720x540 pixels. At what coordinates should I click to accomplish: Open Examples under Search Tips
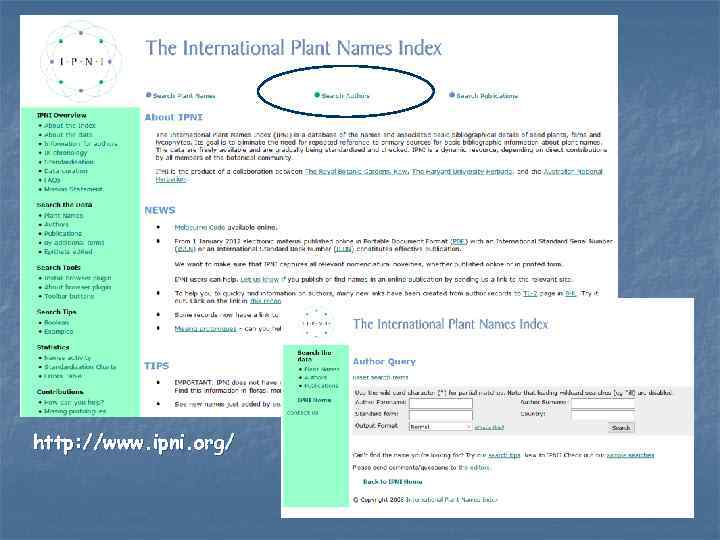(x=59, y=331)
